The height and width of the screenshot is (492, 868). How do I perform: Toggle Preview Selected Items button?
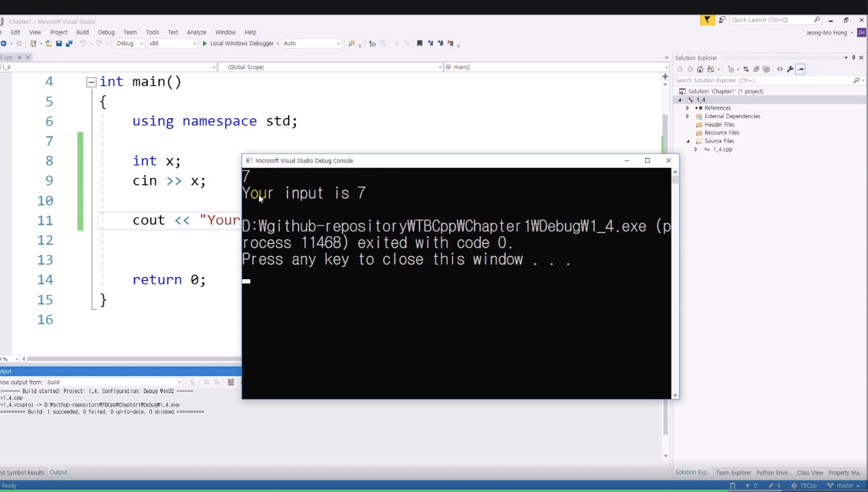[x=800, y=69]
